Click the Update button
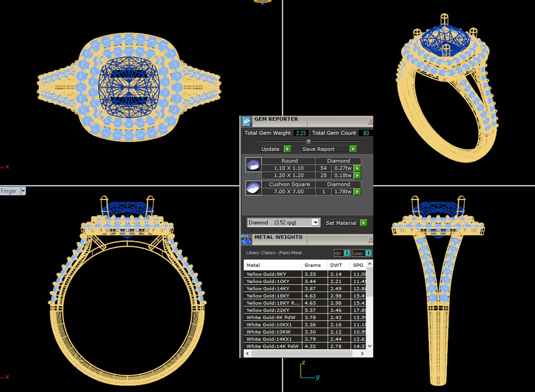 click(x=272, y=149)
